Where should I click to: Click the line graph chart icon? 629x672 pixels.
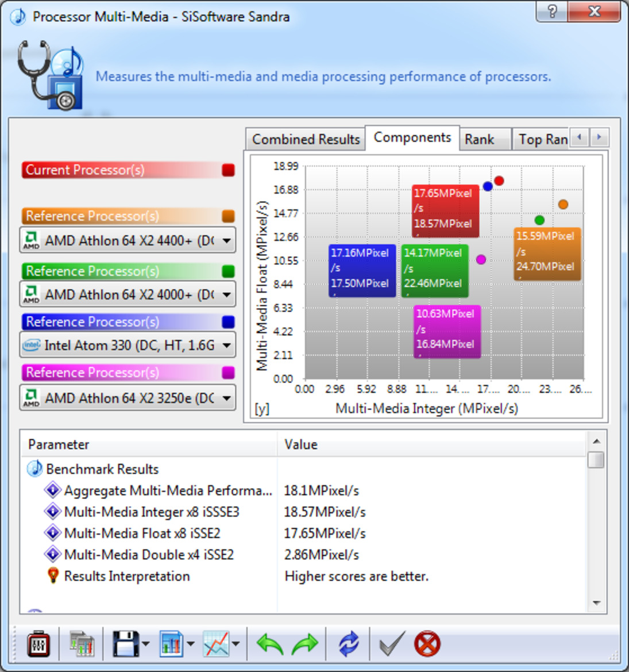click(x=216, y=644)
